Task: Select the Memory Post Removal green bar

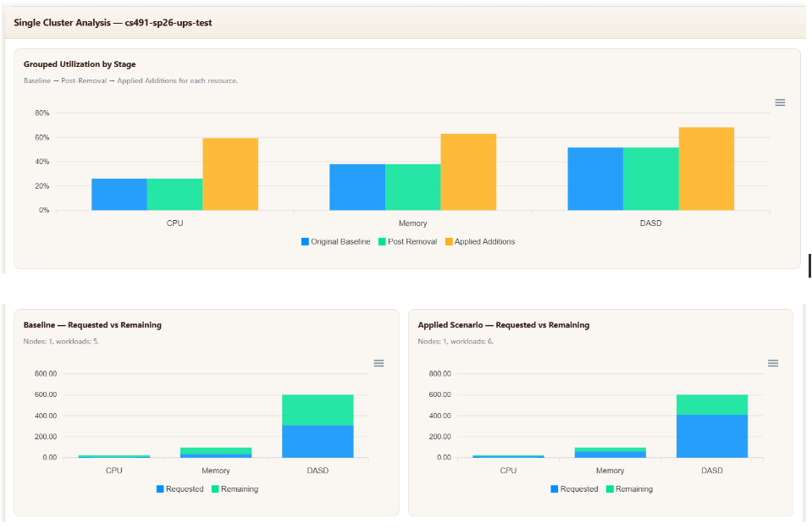Action: pyautogui.click(x=412, y=187)
